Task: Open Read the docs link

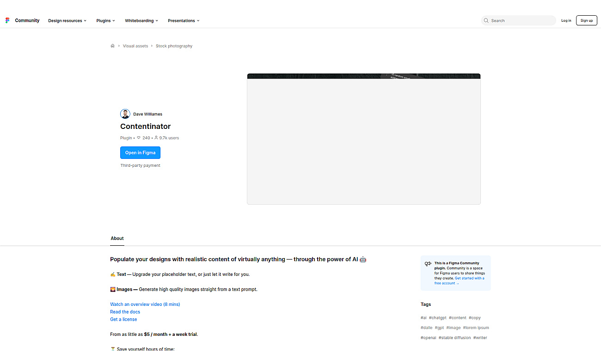Action: tap(125, 312)
